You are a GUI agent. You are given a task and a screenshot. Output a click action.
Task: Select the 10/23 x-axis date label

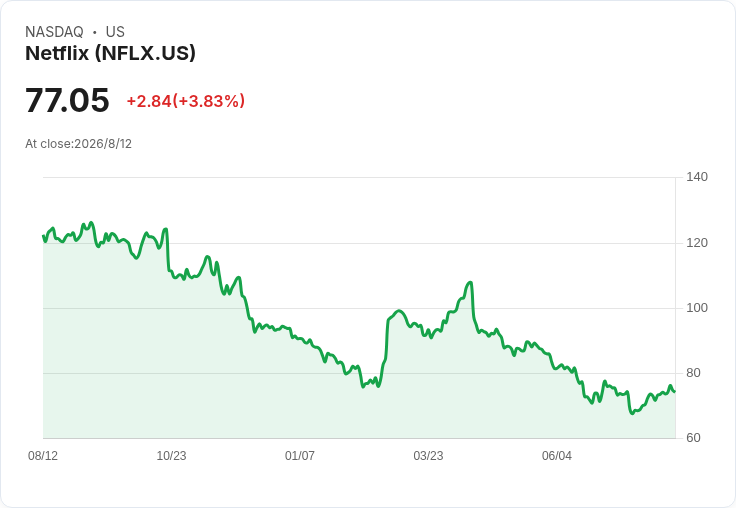click(x=171, y=455)
